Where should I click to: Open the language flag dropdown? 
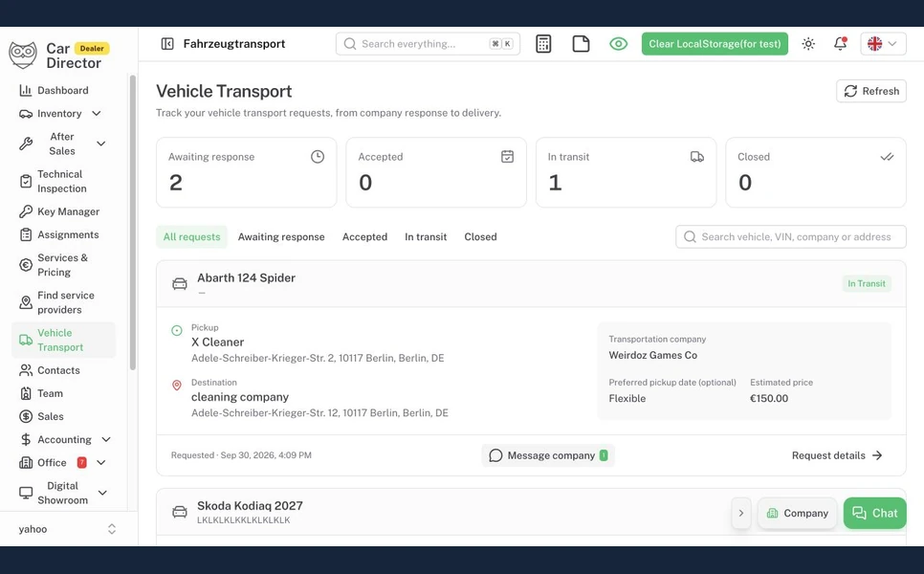click(883, 44)
